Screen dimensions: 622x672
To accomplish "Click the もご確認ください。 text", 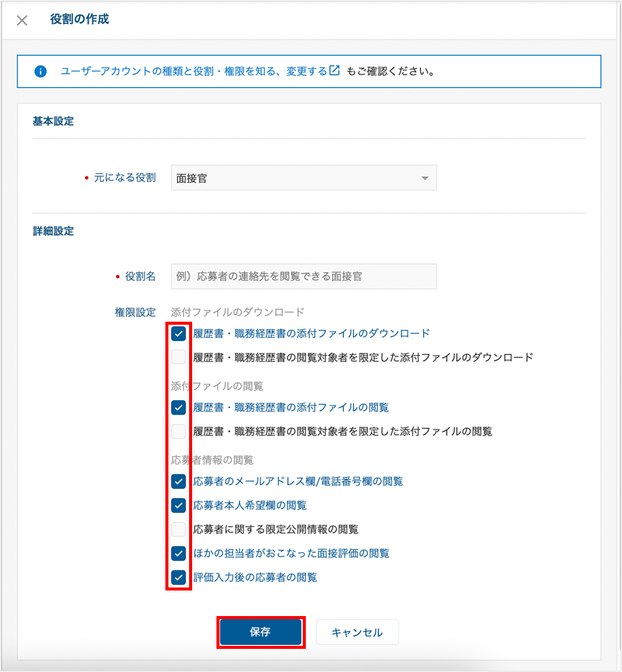I will (x=391, y=71).
